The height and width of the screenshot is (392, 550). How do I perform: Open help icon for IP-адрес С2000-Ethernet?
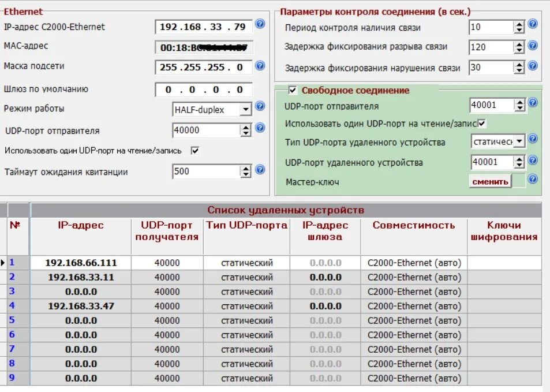260,24
